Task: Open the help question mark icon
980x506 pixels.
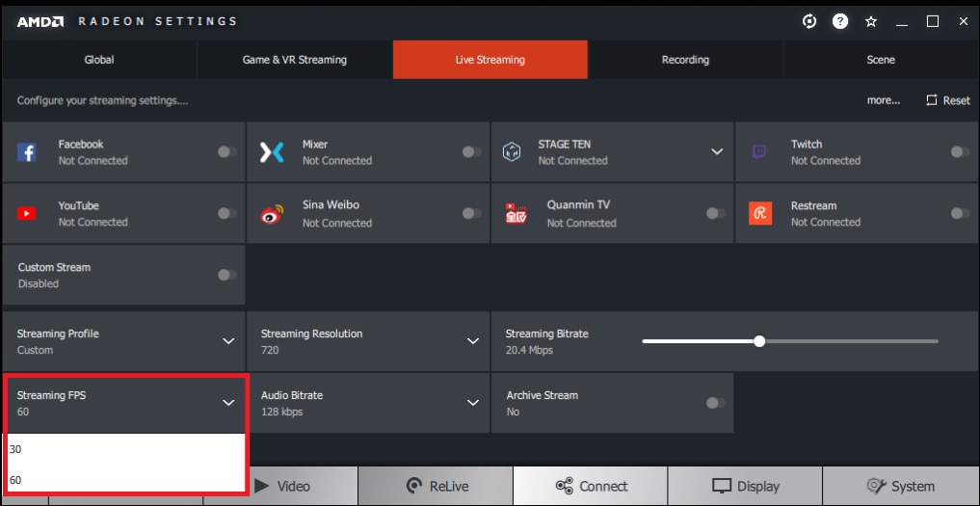Action: 840,21
